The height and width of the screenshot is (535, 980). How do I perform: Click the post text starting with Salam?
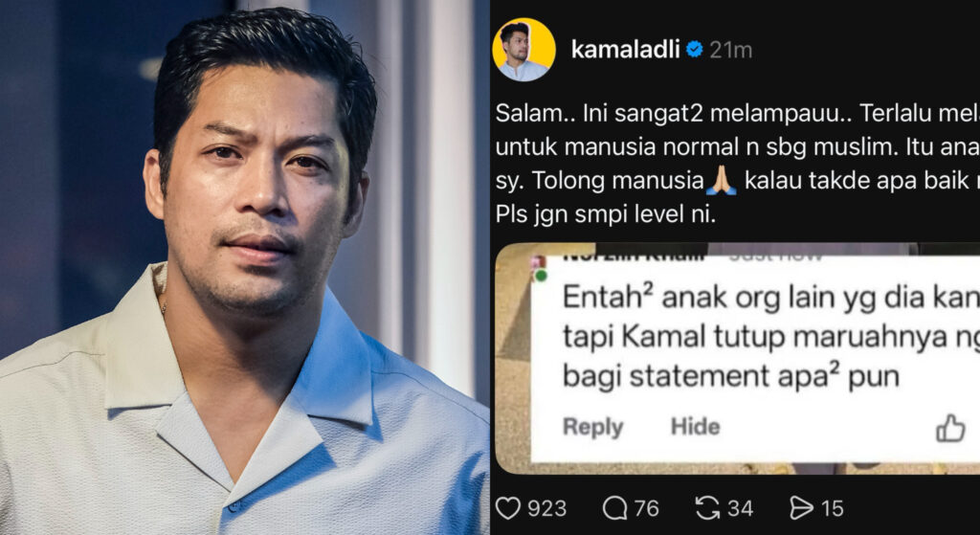738,165
